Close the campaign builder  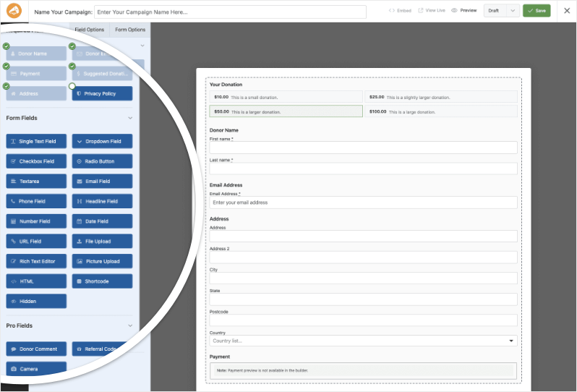567,11
